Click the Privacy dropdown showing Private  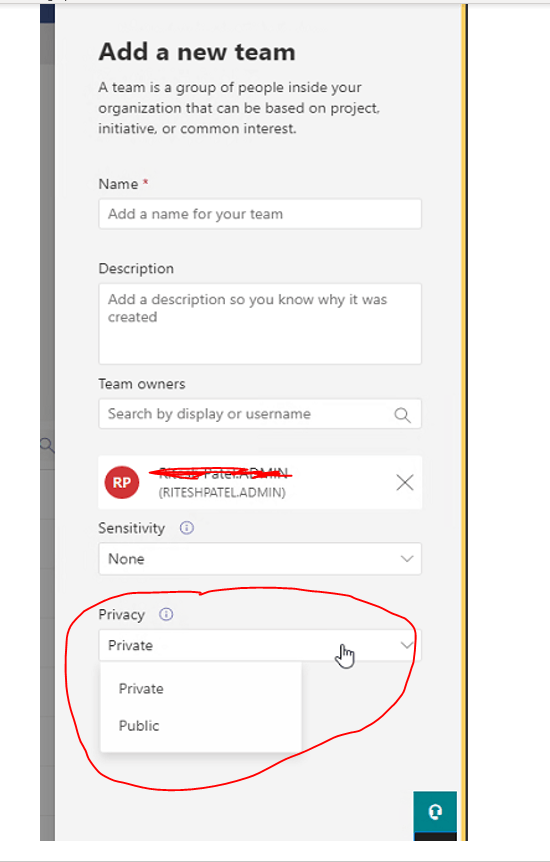tap(260, 645)
